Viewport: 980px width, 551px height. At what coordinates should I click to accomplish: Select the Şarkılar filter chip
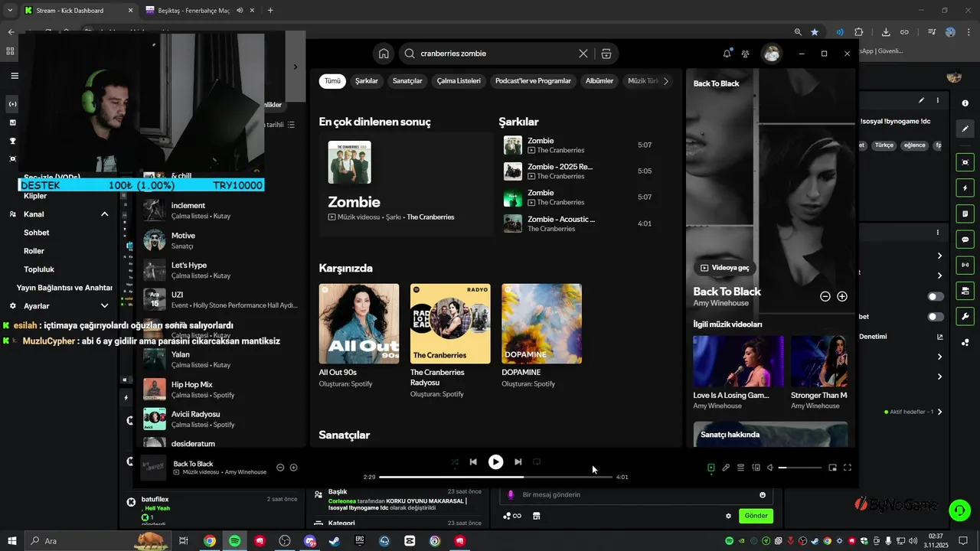click(x=367, y=80)
